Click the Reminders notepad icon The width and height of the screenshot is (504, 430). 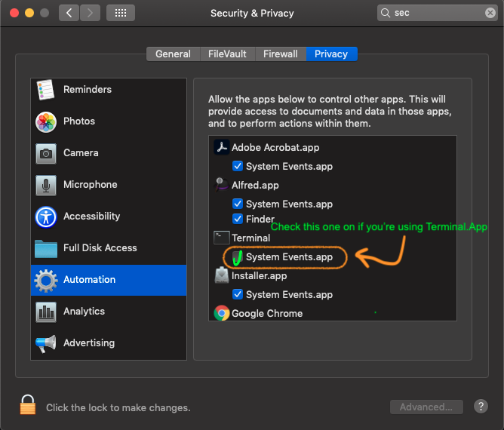tap(45, 90)
